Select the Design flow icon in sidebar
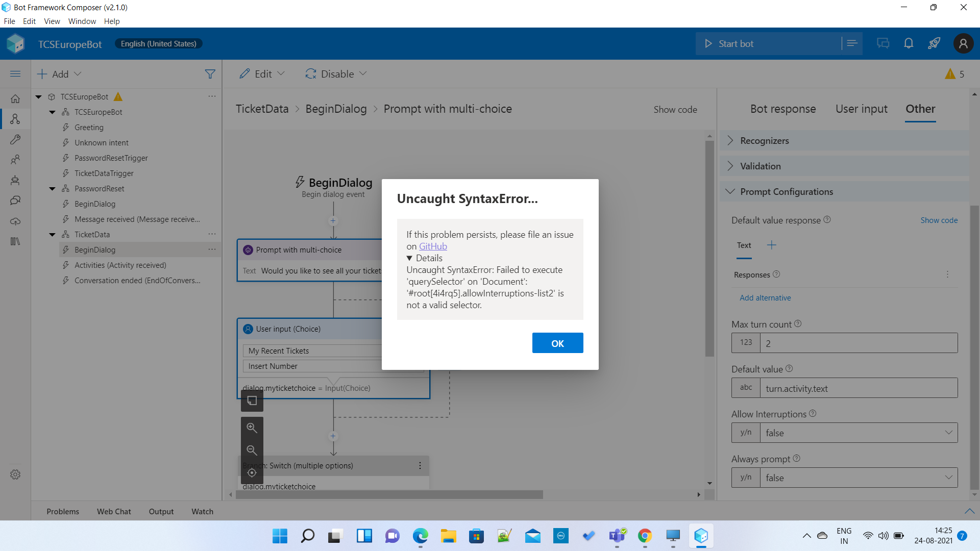Image resolution: width=980 pixels, height=551 pixels. (15, 119)
